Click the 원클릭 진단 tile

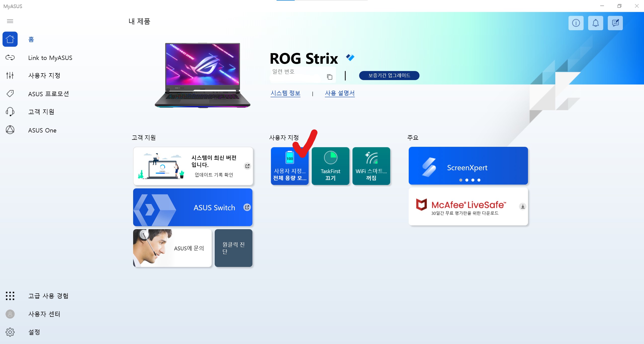point(234,248)
